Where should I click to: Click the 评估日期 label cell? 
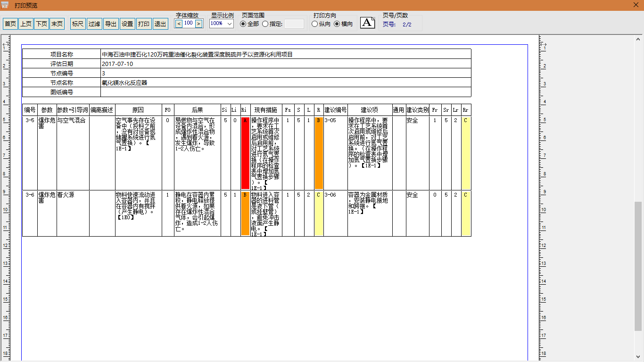[x=62, y=64]
